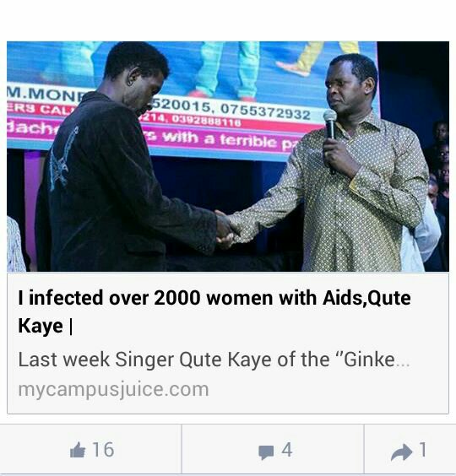
Task: Open the mycampusjuice.com source link
Action: click(114, 389)
